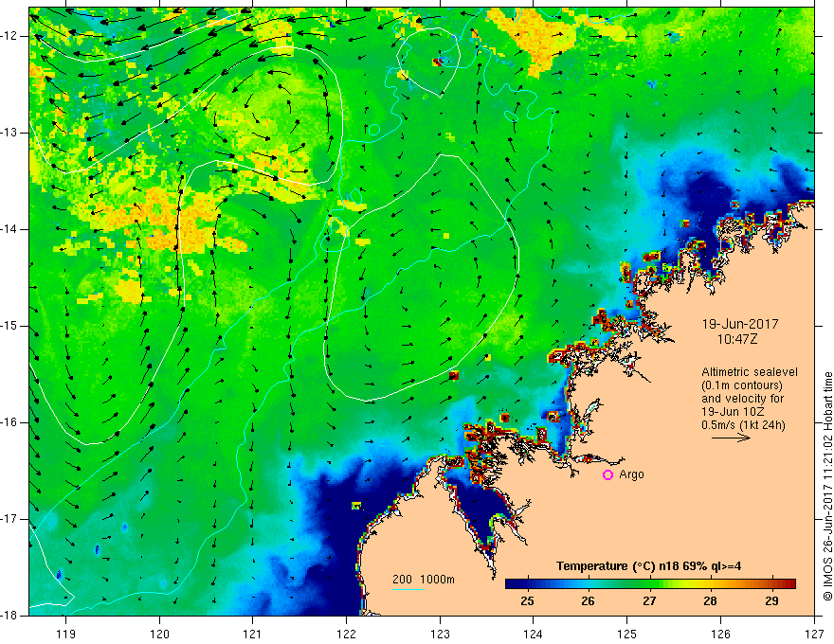Click the IMOS copyright timestamp text
The image size is (834, 644).
point(827,486)
